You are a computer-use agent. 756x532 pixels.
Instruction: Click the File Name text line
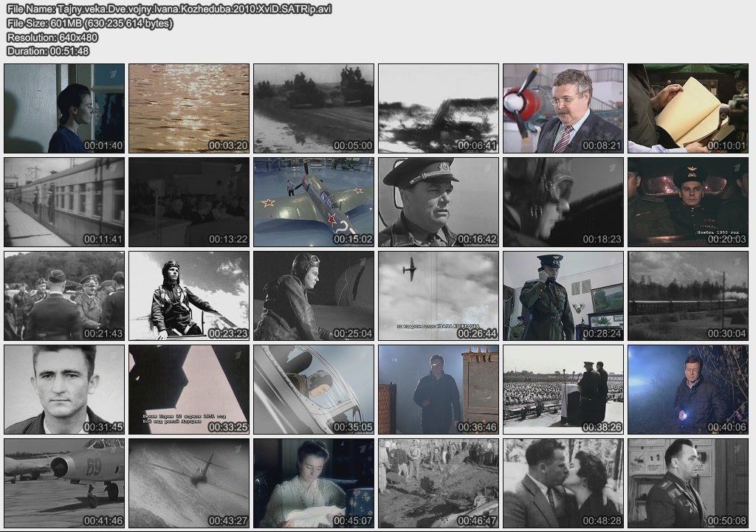[x=169, y=9]
